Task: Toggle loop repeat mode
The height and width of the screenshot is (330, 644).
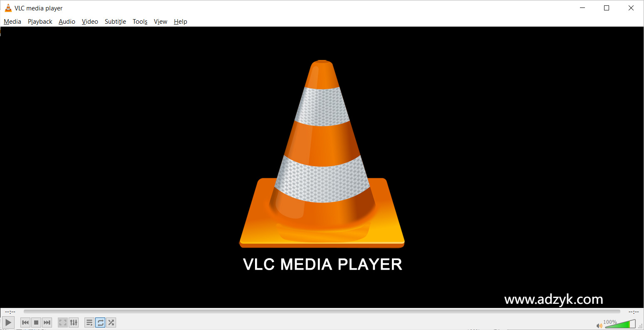Action: (100, 323)
